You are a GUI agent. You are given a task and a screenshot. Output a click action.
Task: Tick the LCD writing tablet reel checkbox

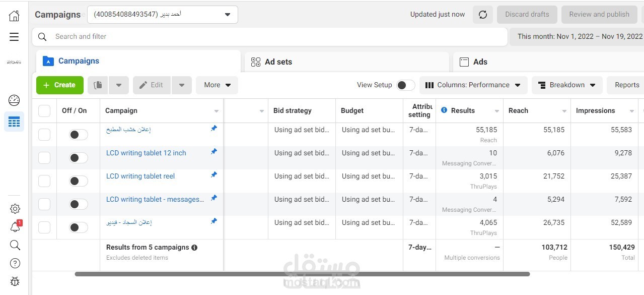44,181
